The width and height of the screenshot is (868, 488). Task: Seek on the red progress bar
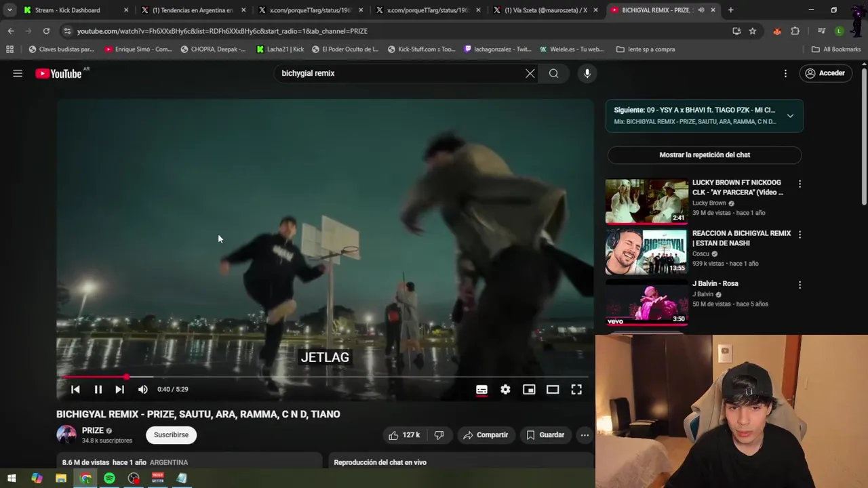click(325, 376)
